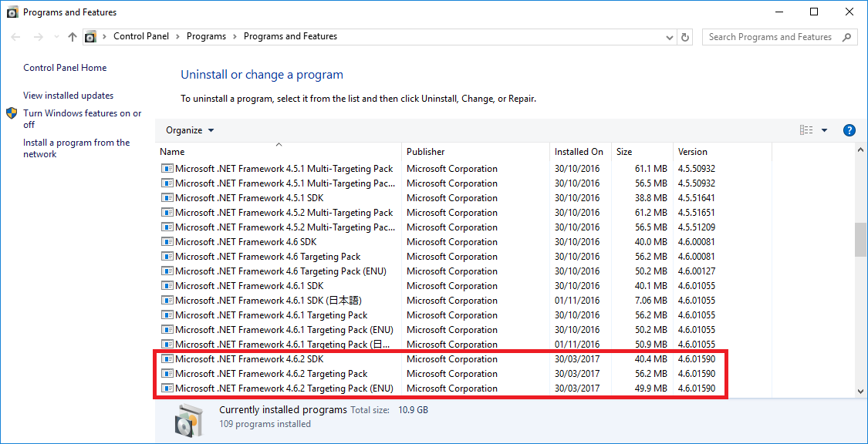Click the Up arrow navigation button
This screenshot has width=868, height=444.
pyautogui.click(x=73, y=37)
